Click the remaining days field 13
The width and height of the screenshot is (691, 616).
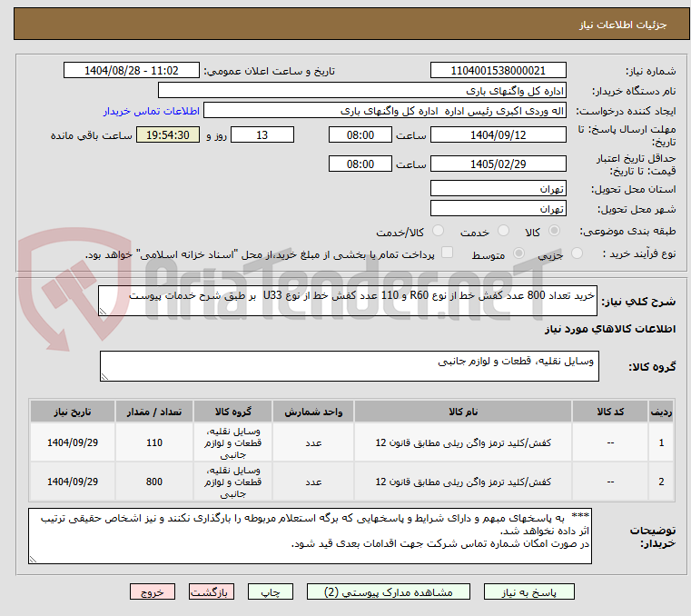(x=262, y=134)
